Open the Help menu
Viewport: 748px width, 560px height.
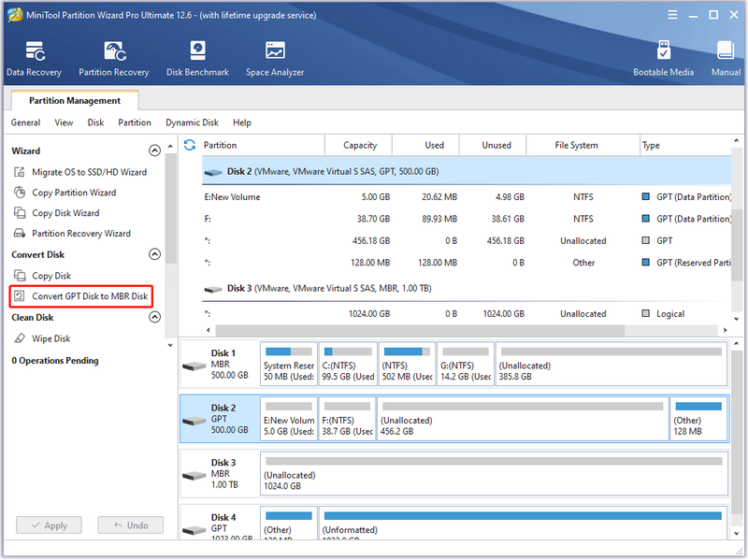(242, 122)
